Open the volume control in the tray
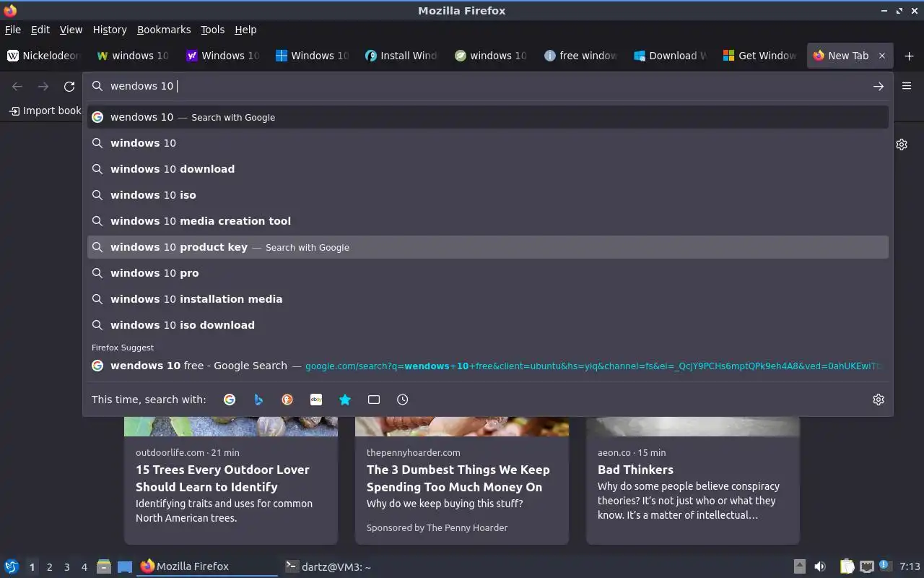This screenshot has height=578, width=924. pyautogui.click(x=820, y=566)
